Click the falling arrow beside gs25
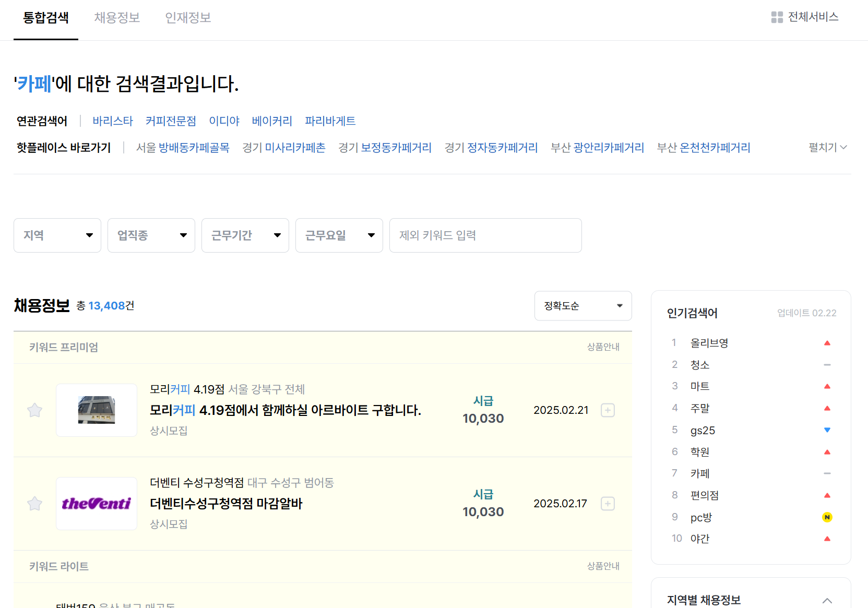Viewport: 868px width, 608px height. pos(827,430)
